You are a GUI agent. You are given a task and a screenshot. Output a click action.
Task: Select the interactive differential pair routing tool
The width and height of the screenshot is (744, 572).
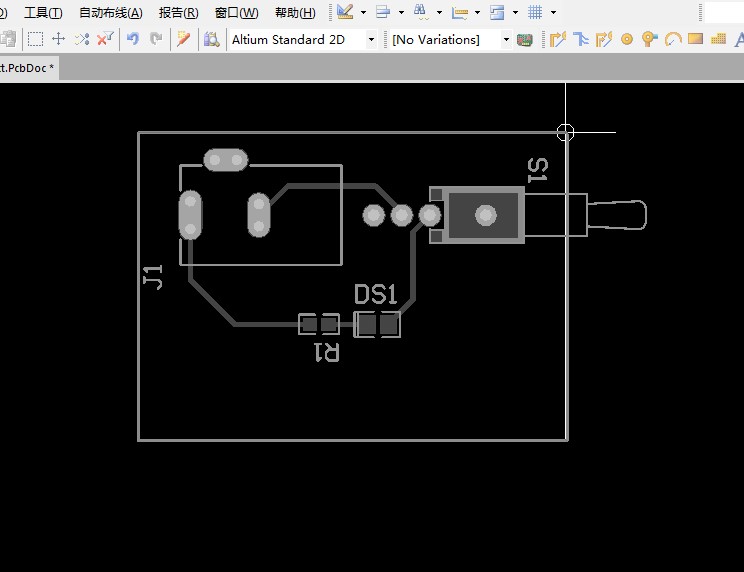(604, 39)
